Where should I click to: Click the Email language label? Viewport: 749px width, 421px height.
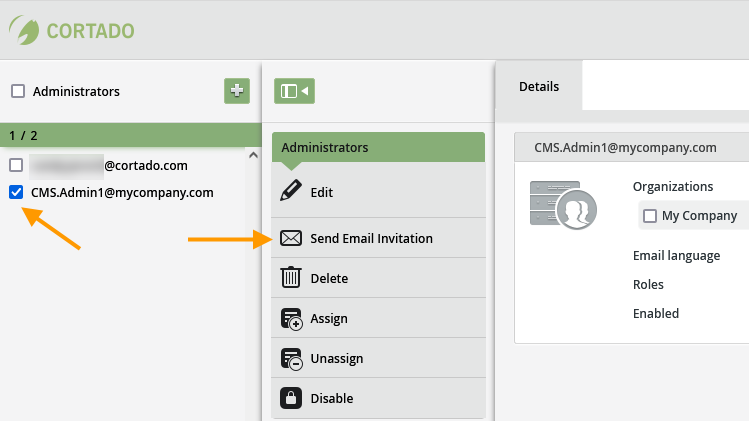(676, 256)
